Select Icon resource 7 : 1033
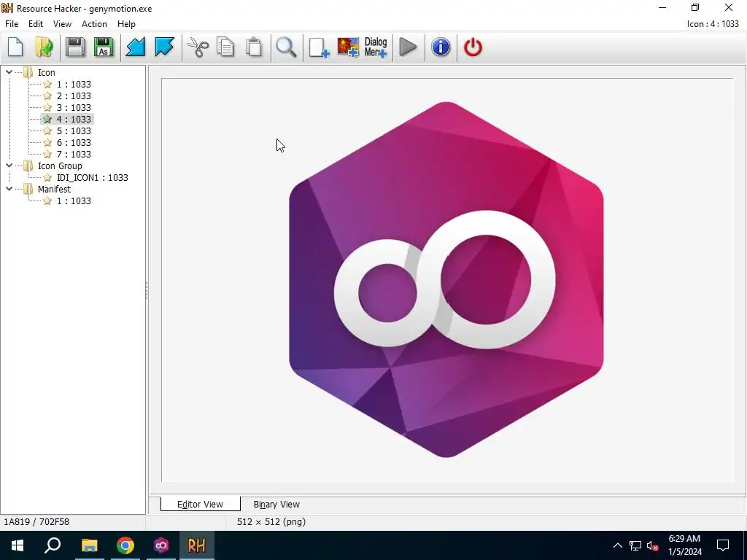Image resolution: width=747 pixels, height=560 pixels. (x=74, y=155)
